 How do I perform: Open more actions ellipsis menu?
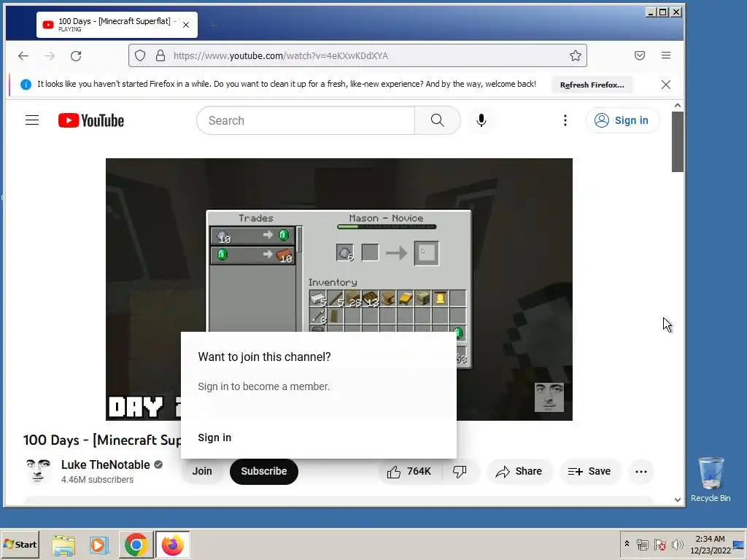point(641,472)
